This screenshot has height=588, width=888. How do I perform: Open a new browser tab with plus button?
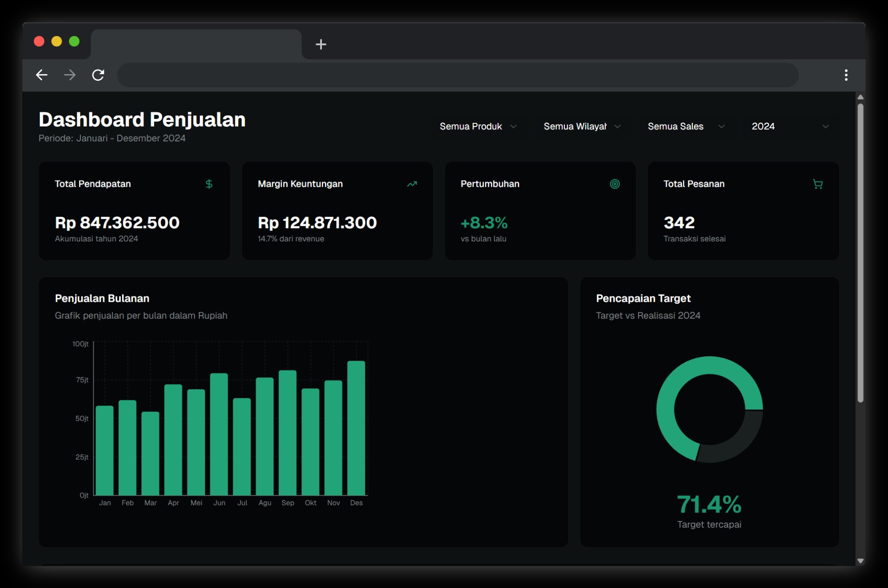tap(321, 44)
